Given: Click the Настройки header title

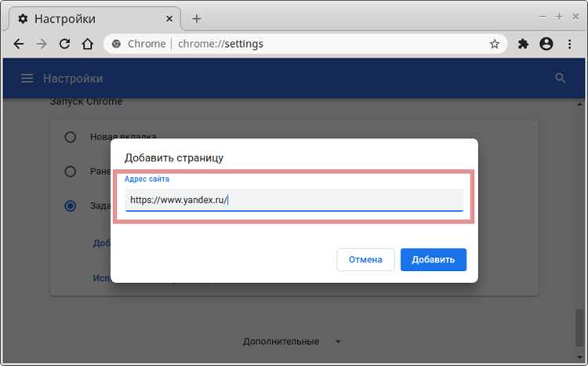Looking at the screenshot, I should pyautogui.click(x=73, y=78).
